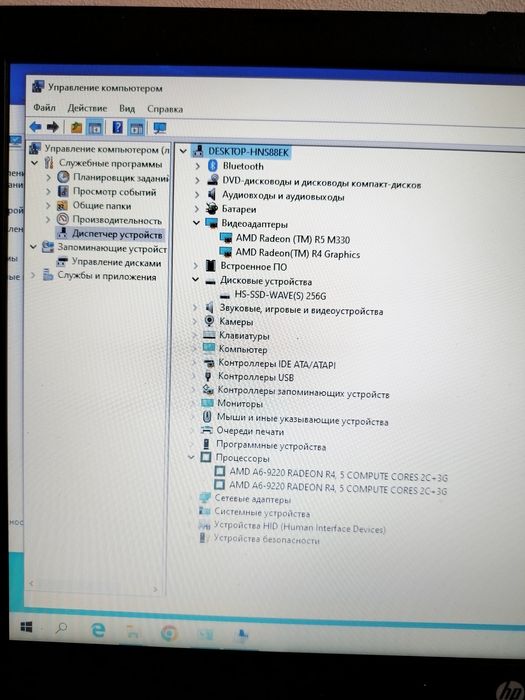The image size is (525, 700).
Task: Select Программные устройства category
Action: coord(271,445)
